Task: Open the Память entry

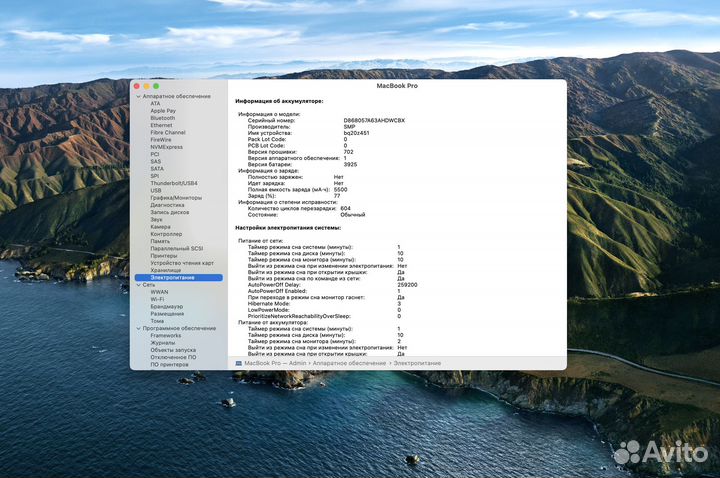Action: coord(160,241)
